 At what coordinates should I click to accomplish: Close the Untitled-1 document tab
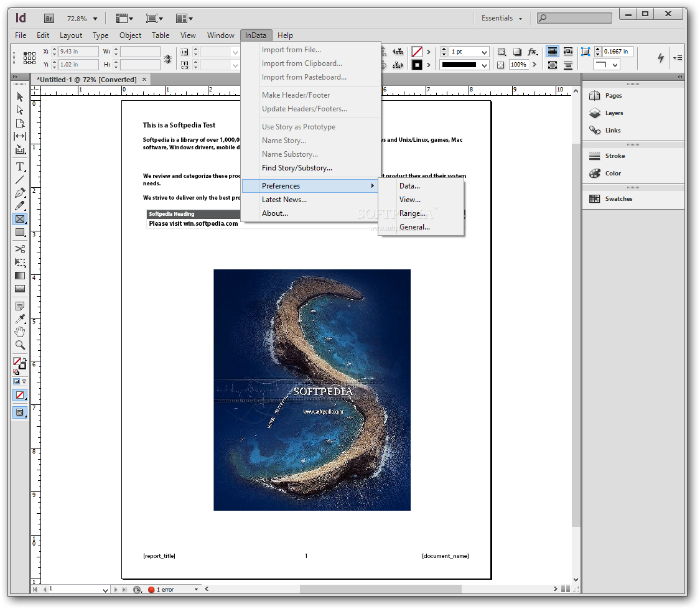[x=144, y=80]
